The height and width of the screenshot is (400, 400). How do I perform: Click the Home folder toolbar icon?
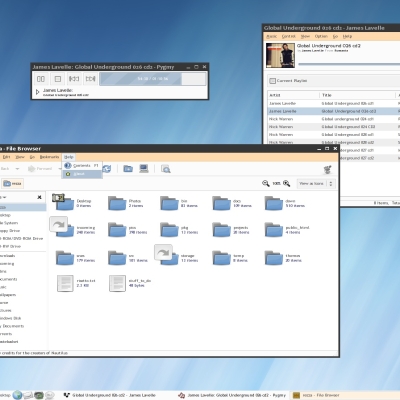[128, 169]
